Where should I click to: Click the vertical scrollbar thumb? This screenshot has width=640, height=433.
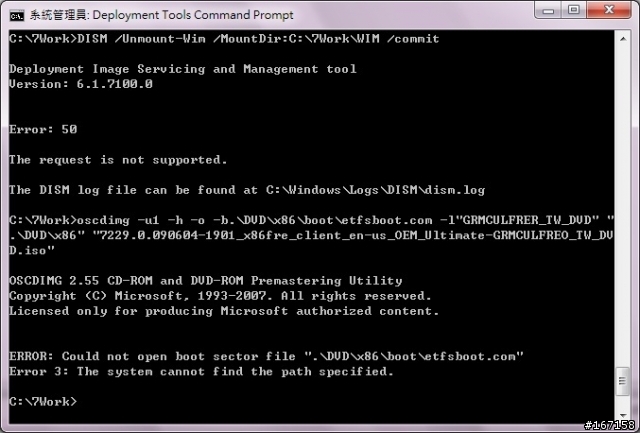(x=623, y=381)
